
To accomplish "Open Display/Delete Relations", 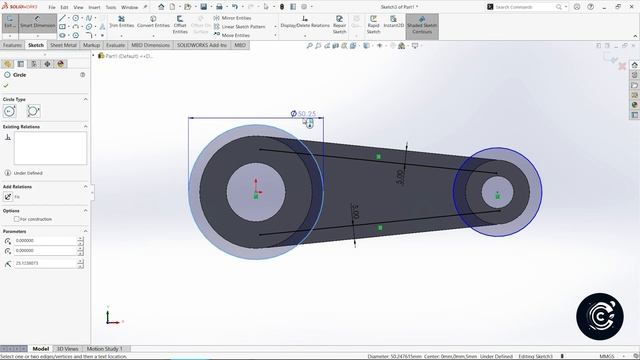I will [305, 22].
